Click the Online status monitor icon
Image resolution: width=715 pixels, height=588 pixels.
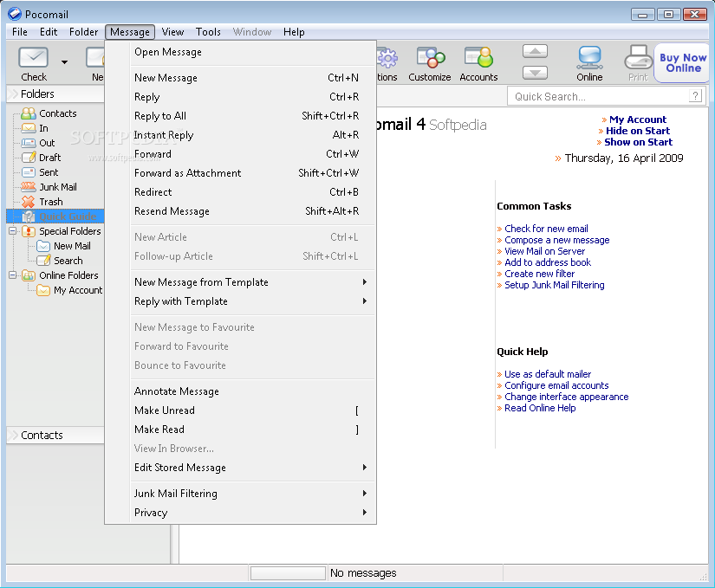point(589,58)
